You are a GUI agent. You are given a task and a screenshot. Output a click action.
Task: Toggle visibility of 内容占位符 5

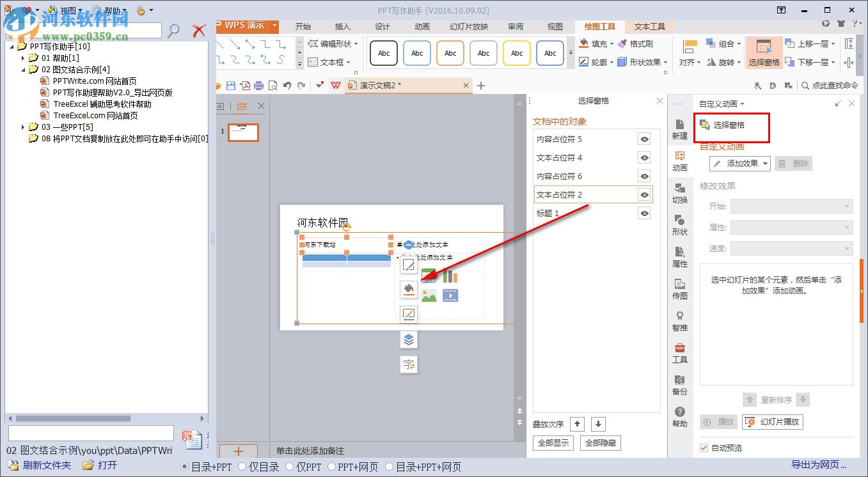(645, 139)
